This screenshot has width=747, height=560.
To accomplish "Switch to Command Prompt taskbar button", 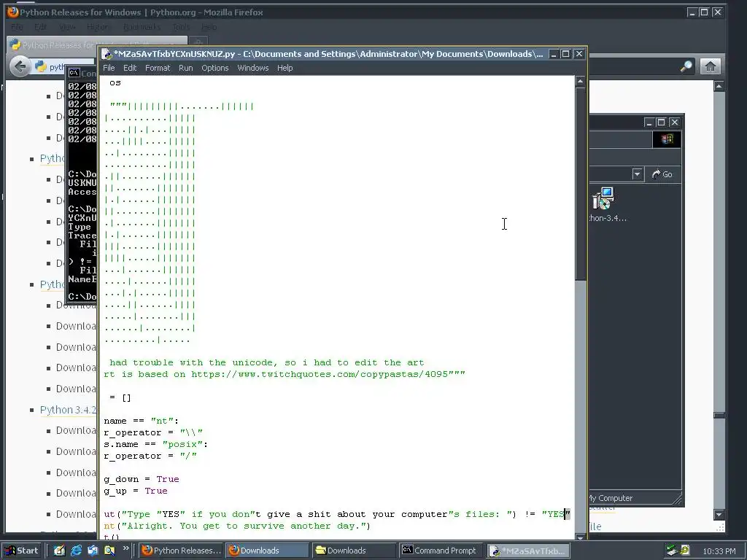I will (441, 551).
